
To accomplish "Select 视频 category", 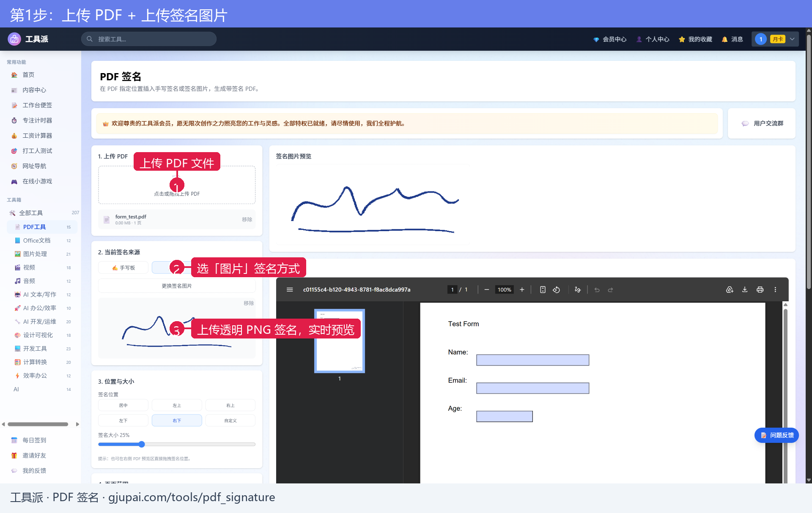I will click(x=42, y=267).
